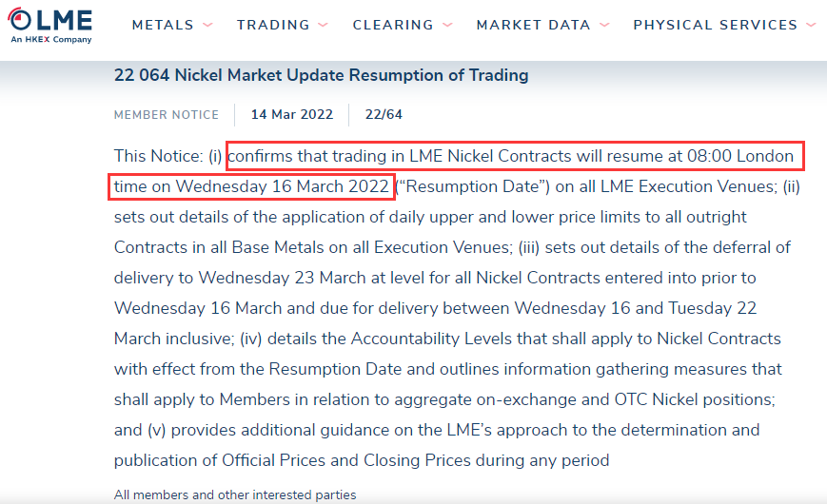This screenshot has width=827, height=504.
Task: Click the 14 Mar 2022 date
Action: tap(291, 114)
